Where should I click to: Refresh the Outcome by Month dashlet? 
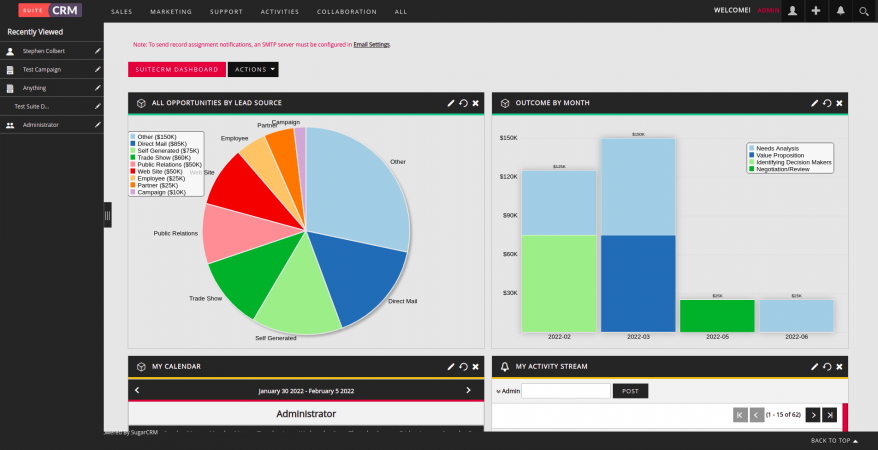tap(827, 103)
